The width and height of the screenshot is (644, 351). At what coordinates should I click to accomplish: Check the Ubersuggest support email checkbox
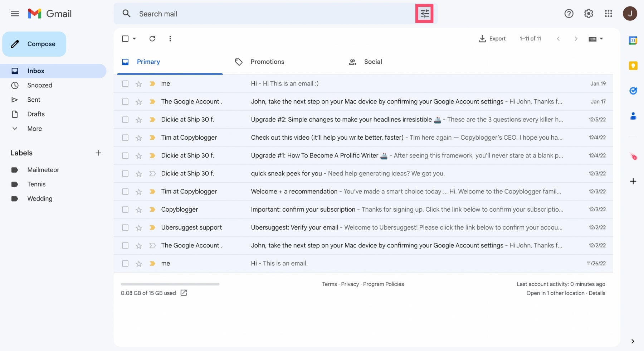(x=125, y=227)
